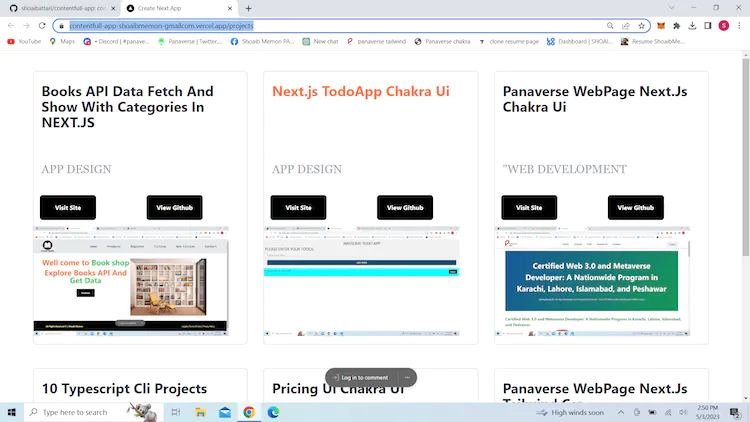Open the YouTube bookmark
This screenshot has height=422, width=750.
(24, 41)
